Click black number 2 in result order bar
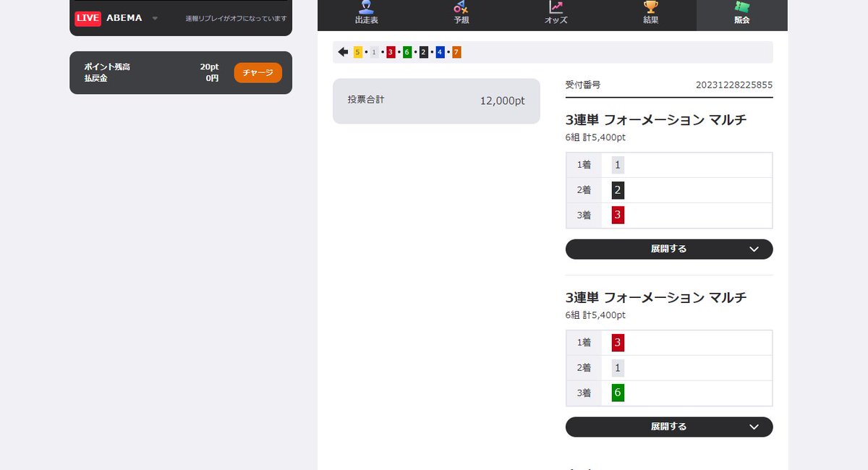Screen dimensions: 868x470 pos(424,52)
